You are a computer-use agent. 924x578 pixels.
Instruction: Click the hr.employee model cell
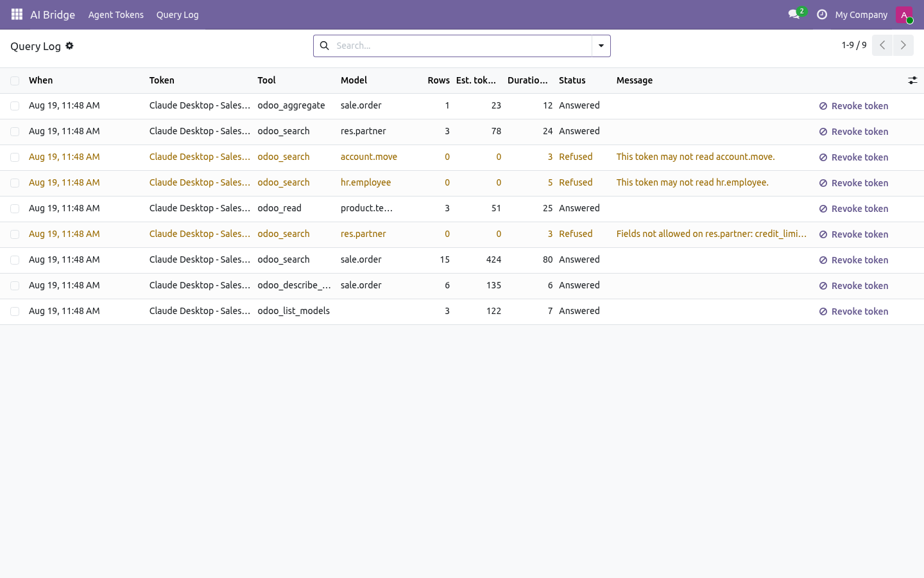[x=366, y=182]
